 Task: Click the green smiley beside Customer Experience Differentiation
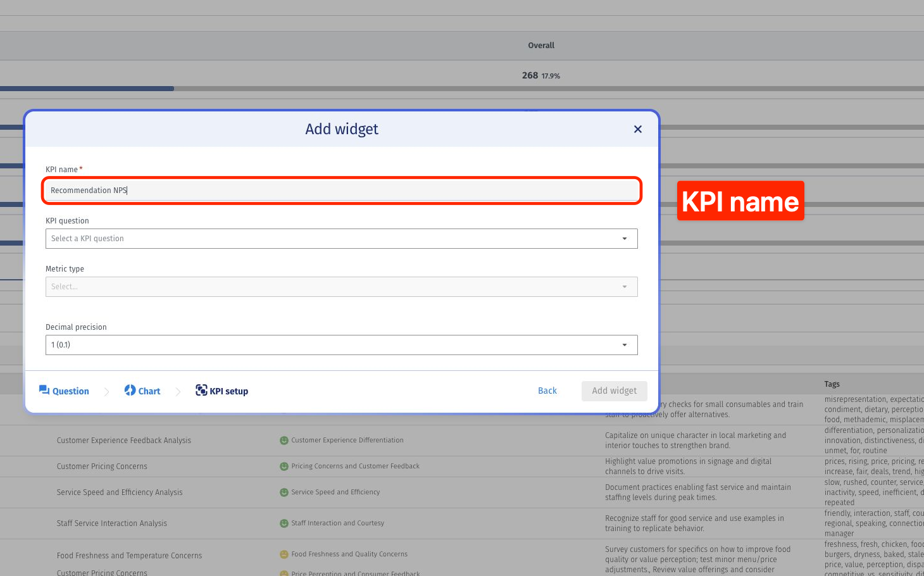pos(284,441)
